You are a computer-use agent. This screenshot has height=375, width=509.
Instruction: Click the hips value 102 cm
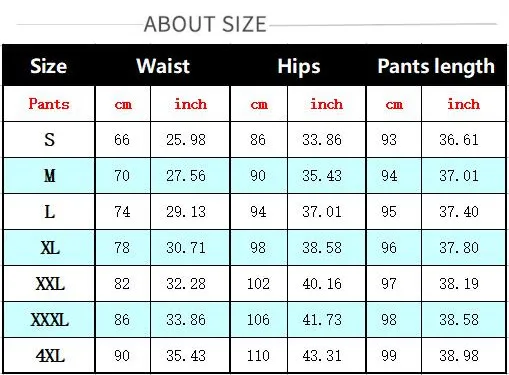point(258,284)
